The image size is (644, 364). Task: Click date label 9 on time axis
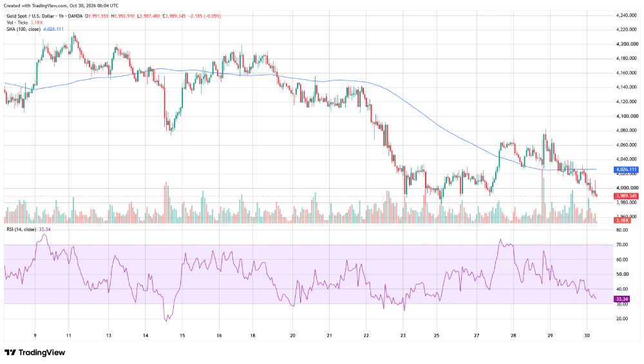35,335
